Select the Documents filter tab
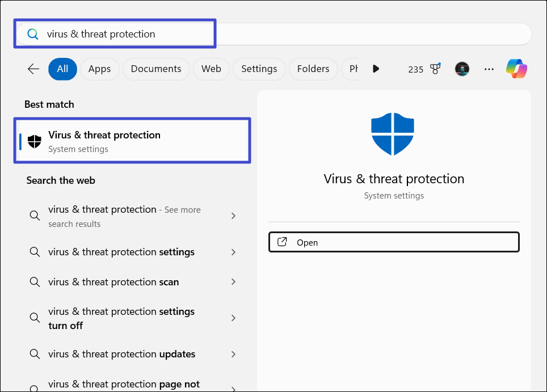The image size is (547, 392). coord(156,69)
